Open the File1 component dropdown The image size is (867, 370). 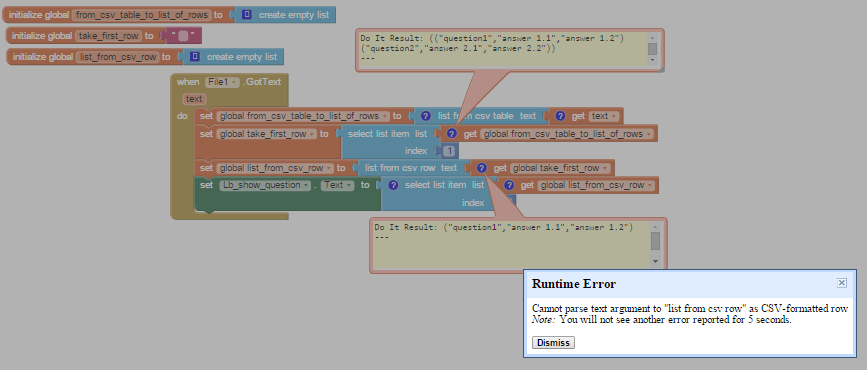click(x=222, y=82)
